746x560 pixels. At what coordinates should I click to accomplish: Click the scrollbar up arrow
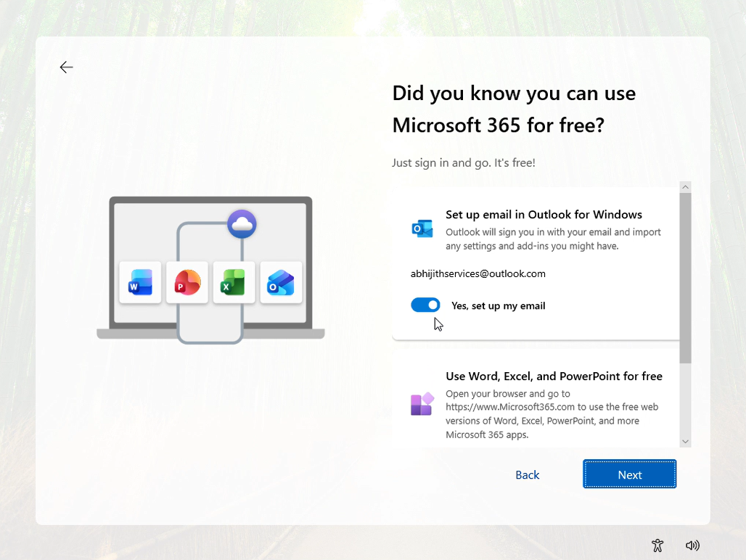click(x=685, y=186)
